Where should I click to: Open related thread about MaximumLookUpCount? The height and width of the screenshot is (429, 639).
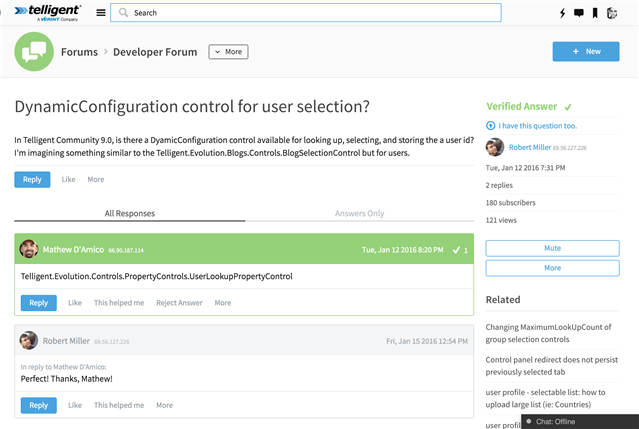549,333
